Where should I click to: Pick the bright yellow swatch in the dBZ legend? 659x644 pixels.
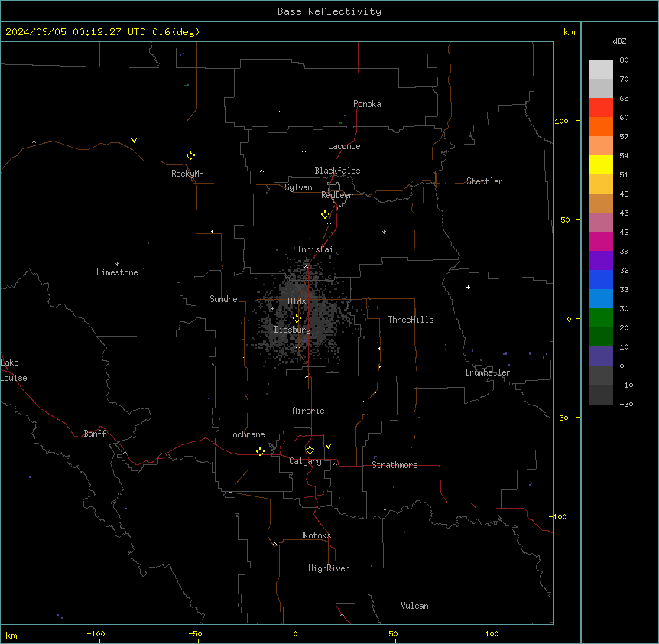pyautogui.click(x=601, y=164)
